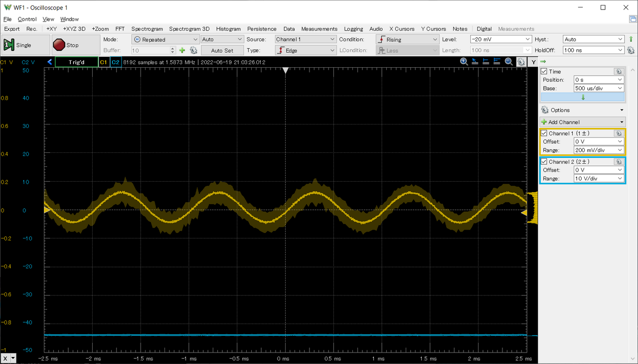Disable the Channel 2 checkbox
Screen dimensions: 638x364
[x=544, y=162]
